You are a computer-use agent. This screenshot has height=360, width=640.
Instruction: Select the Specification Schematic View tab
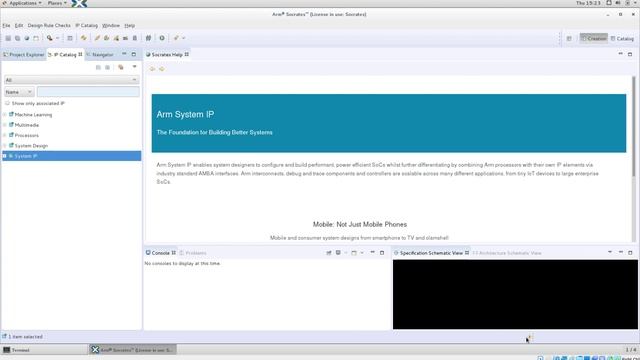coord(431,253)
